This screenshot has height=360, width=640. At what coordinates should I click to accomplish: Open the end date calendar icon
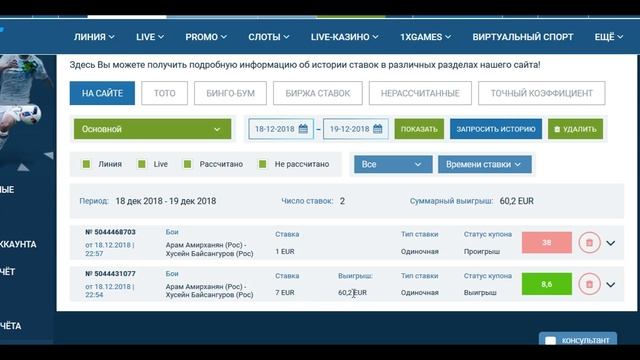(378, 129)
